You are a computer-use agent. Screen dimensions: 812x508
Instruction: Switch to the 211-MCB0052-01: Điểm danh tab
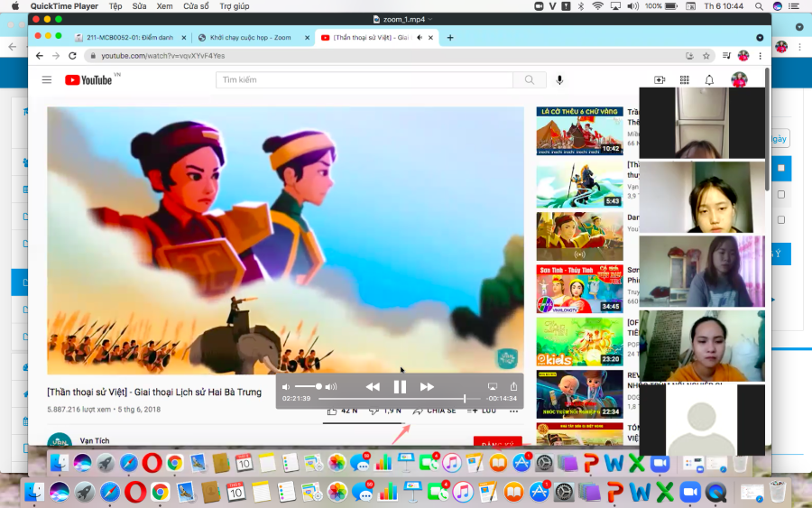tap(130, 37)
